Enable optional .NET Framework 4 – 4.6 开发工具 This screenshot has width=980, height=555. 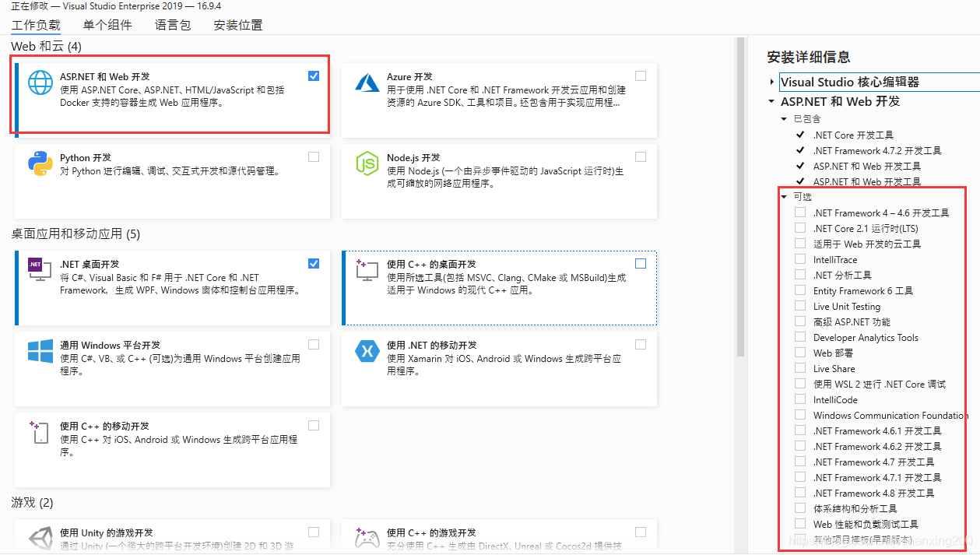pyautogui.click(x=800, y=213)
